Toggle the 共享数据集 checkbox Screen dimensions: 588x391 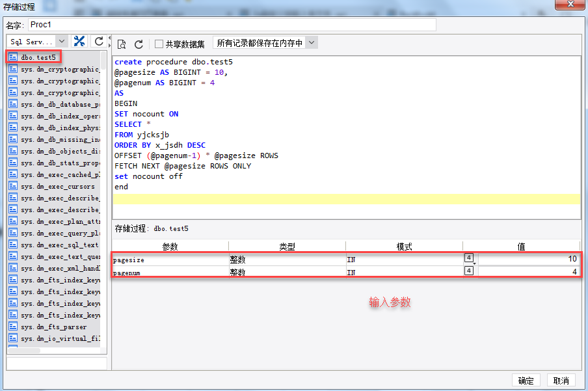coord(159,44)
